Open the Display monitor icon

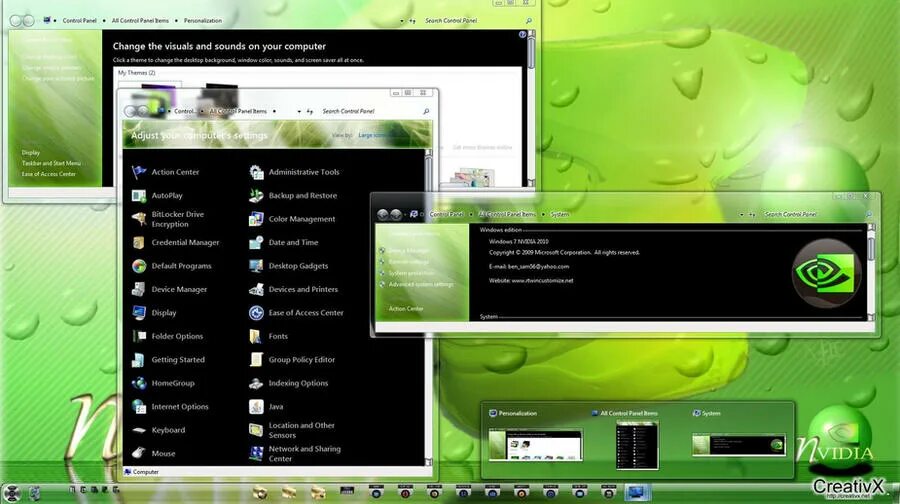[x=139, y=313]
